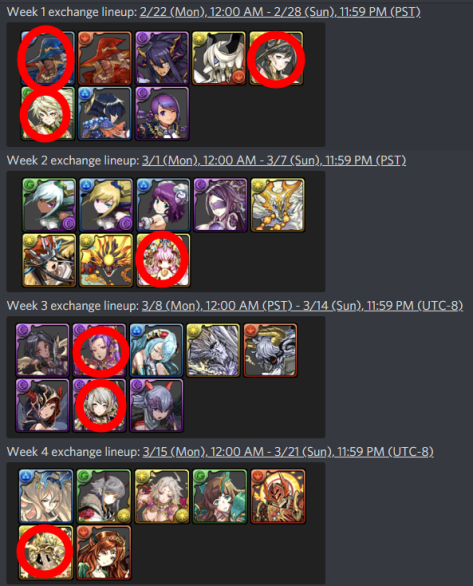Open Week 1 date range link
473x586 pixels.
pyautogui.click(x=280, y=12)
